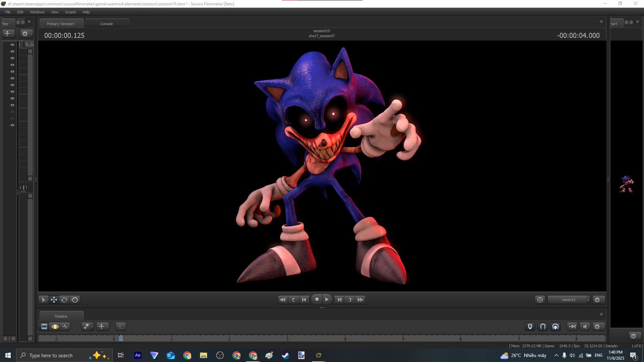644x362 pixels.
Task: Open the timeline plus add dropdown
Action: pos(103,326)
